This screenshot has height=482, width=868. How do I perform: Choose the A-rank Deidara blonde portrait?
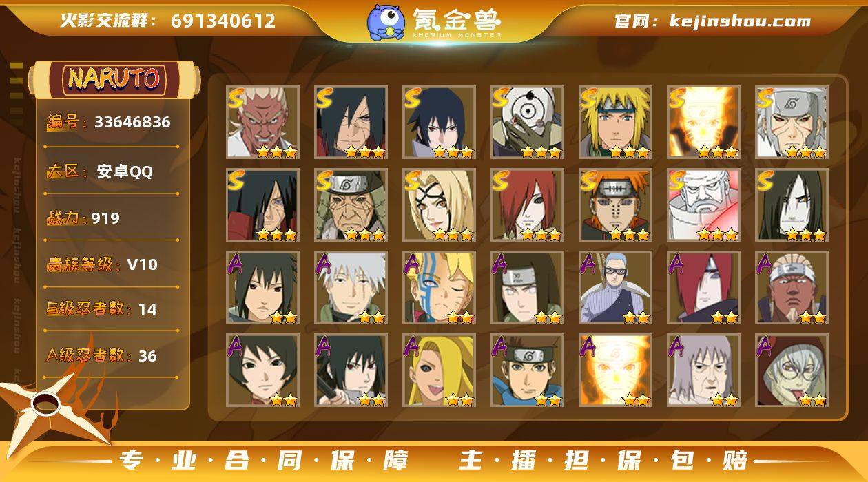coord(439,370)
